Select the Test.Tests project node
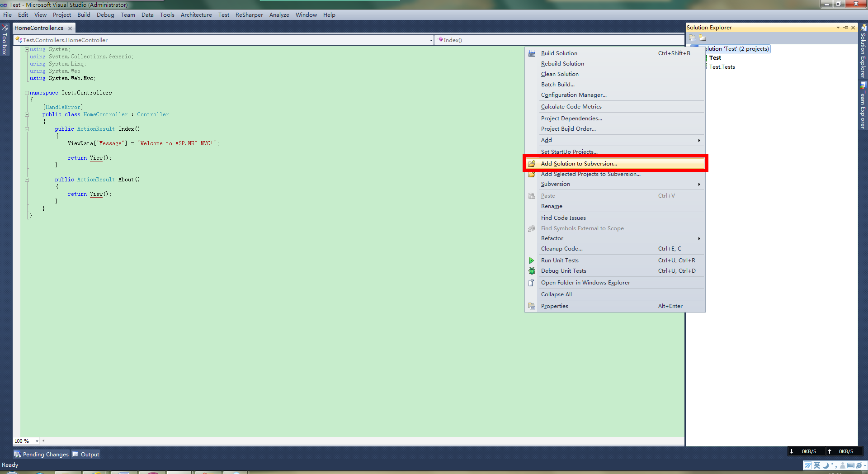This screenshot has width=868, height=474. [x=722, y=67]
